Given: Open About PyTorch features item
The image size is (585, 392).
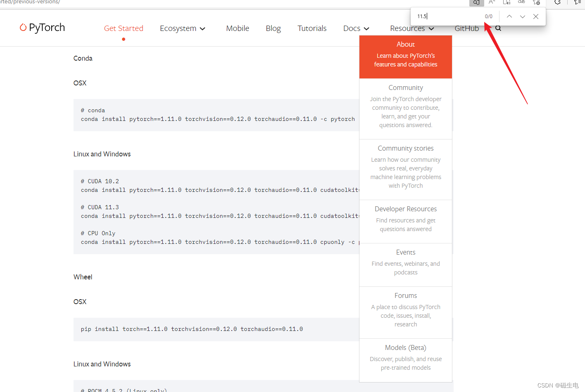Looking at the screenshot, I should [406, 57].
